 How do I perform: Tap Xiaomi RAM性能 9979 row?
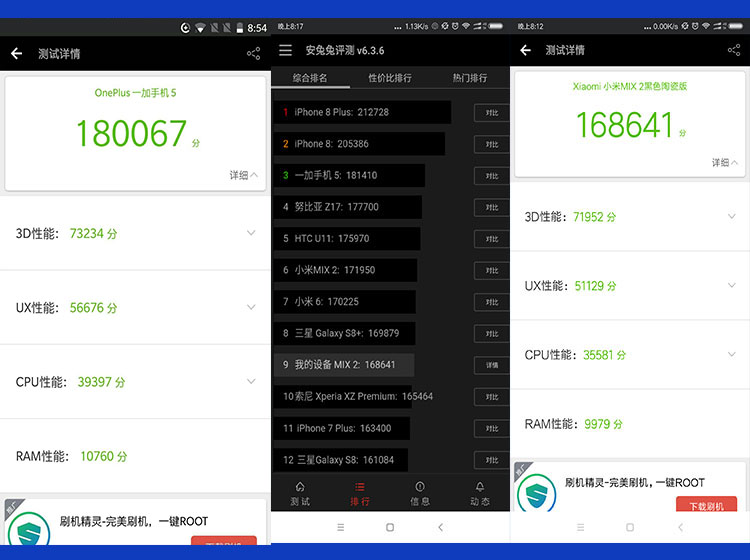click(x=630, y=424)
